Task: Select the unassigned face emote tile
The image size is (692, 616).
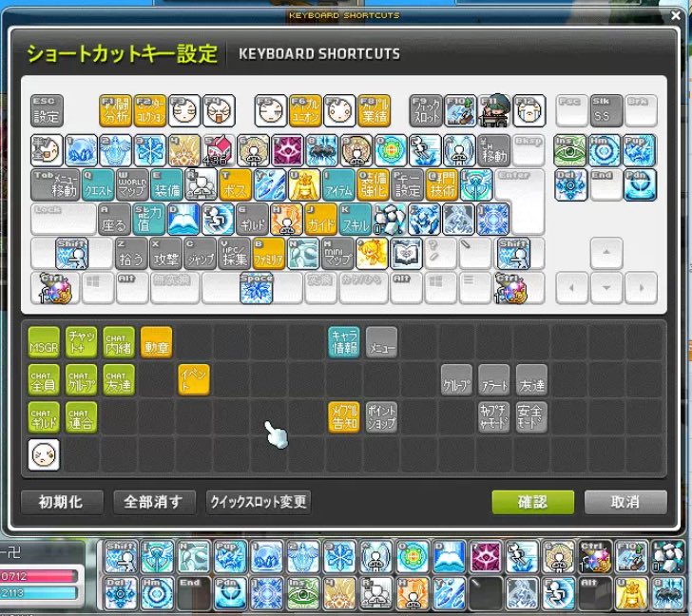Action: click(x=44, y=454)
